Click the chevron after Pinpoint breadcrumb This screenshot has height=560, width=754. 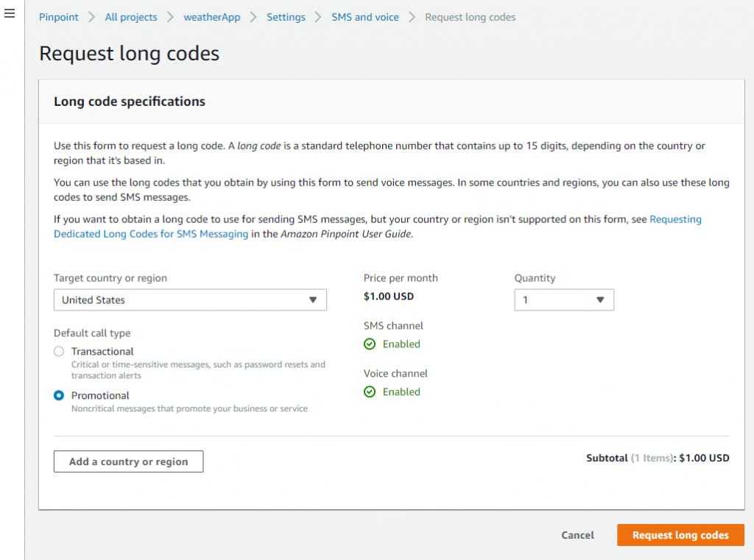91,16
